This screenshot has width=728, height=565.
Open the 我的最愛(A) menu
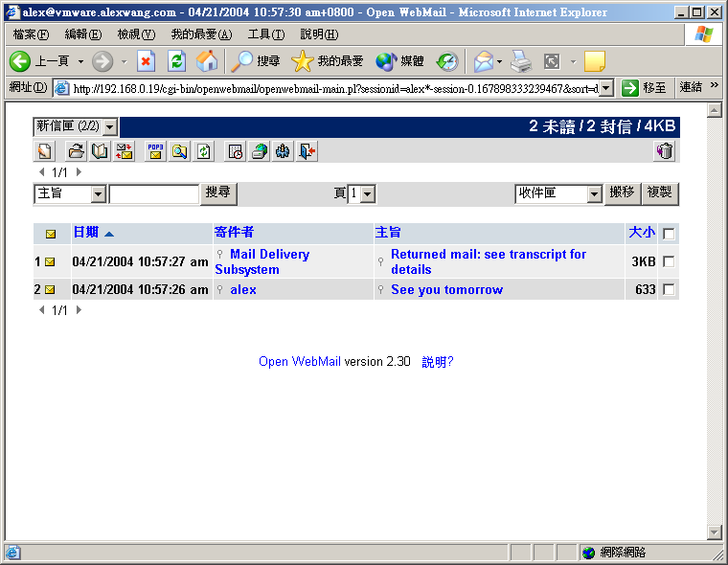[201, 34]
